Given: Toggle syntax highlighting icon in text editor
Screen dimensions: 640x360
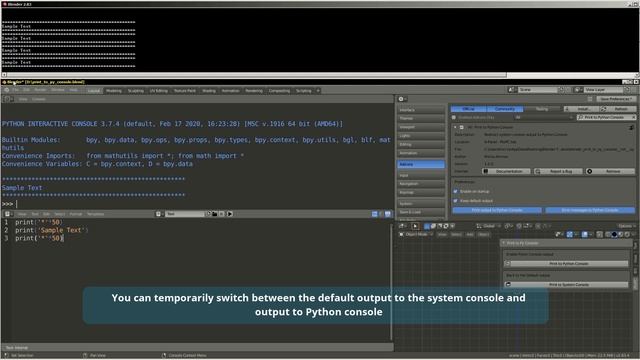Looking at the screenshot, I should pos(387,214).
